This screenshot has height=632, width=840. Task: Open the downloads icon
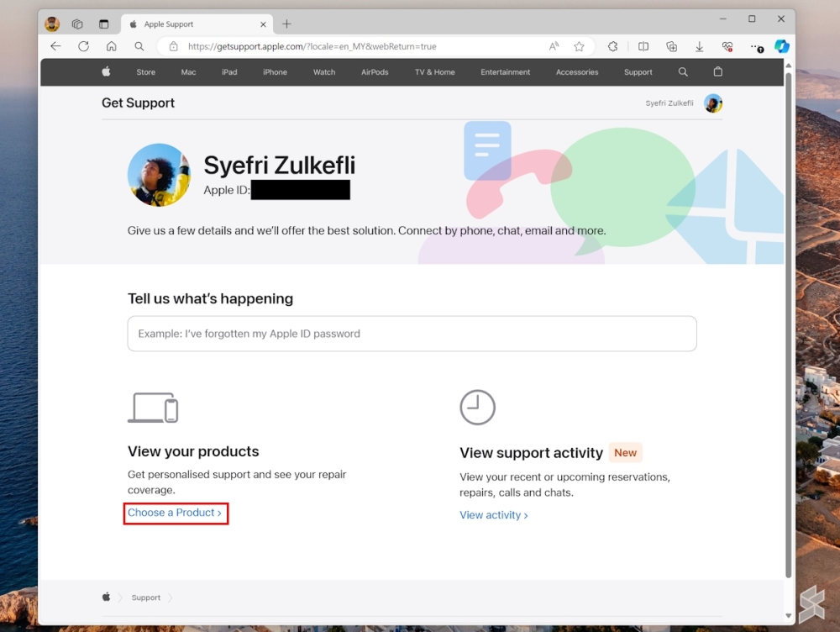point(700,46)
